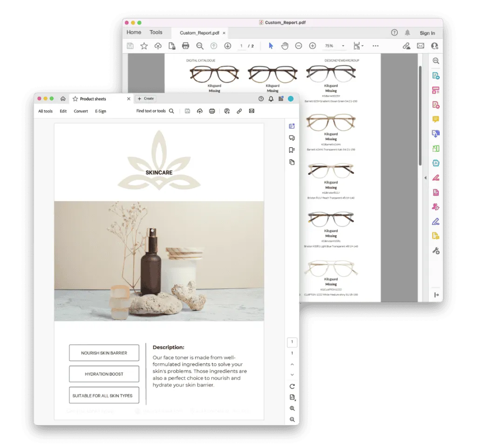Go to previous page arrow in Custom_Report window

point(214,46)
